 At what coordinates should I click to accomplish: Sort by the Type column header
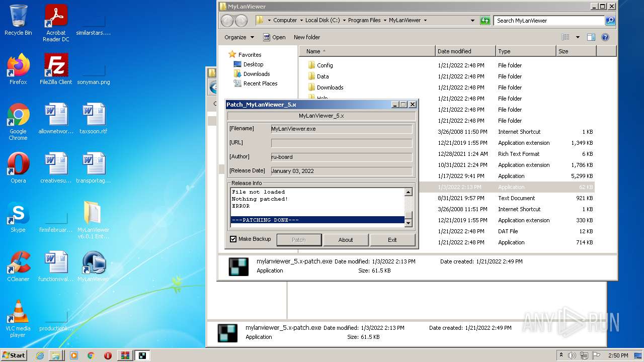point(526,51)
